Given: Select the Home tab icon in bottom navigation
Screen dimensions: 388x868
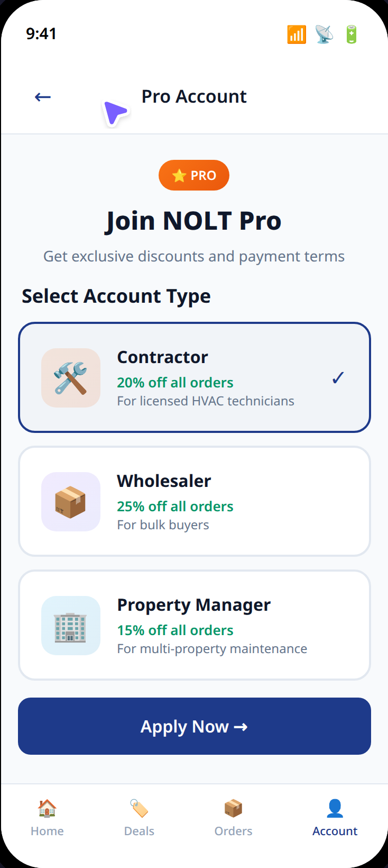Looking at the screenshot, I should pos(47,808).
